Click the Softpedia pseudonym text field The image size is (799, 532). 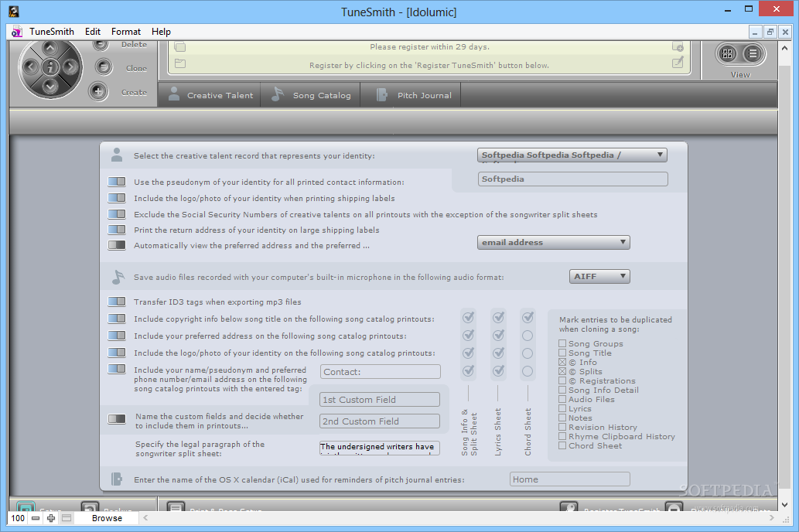pyautogui.click(x=572, y=179)
